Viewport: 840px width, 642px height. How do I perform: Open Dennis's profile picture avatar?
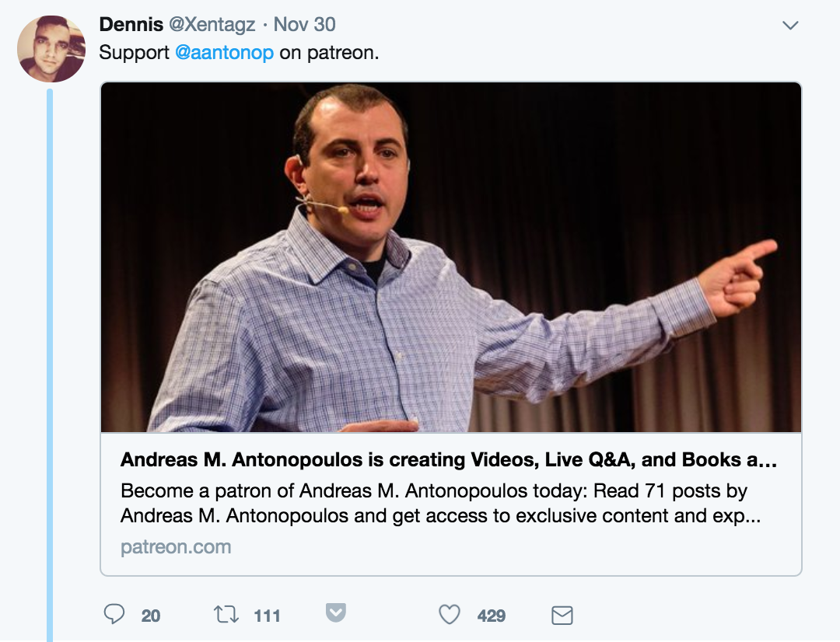coord(51,48)
